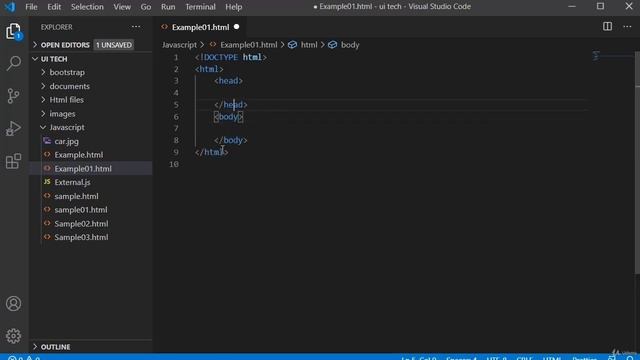The width and height of the screenshot is (640, 360).
Task: Click the Javascript breadcrumb segment
Action: click(179, 45)
